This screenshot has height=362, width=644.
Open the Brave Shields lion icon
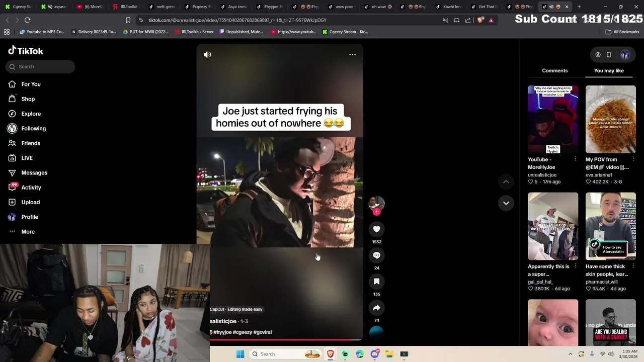(481, 20)
